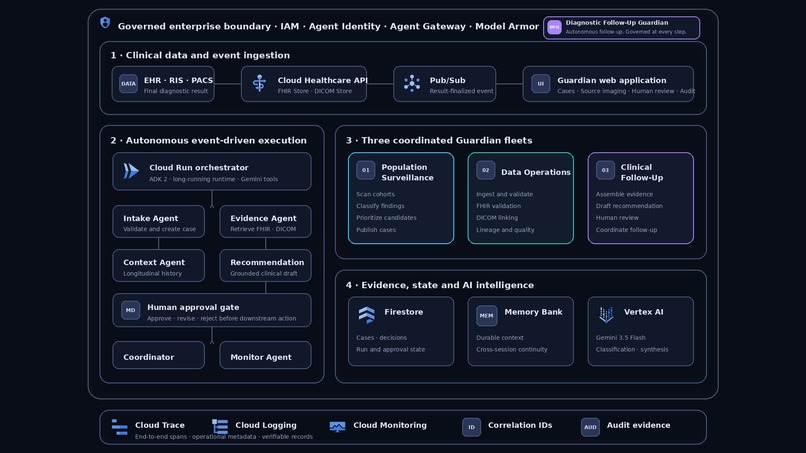
Task: Click the Gemini 3.5 Flash line
Action: coord(620,338)
